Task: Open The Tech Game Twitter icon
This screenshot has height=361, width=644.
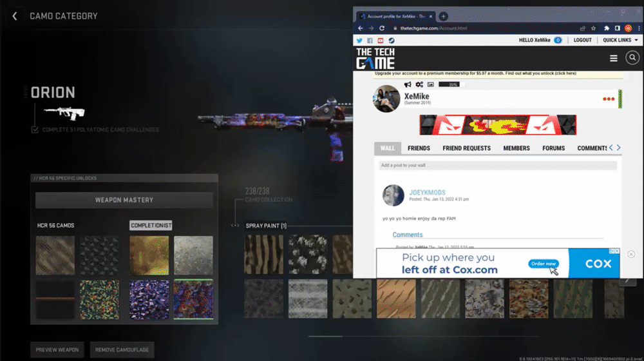Action: tap(359, 41)
